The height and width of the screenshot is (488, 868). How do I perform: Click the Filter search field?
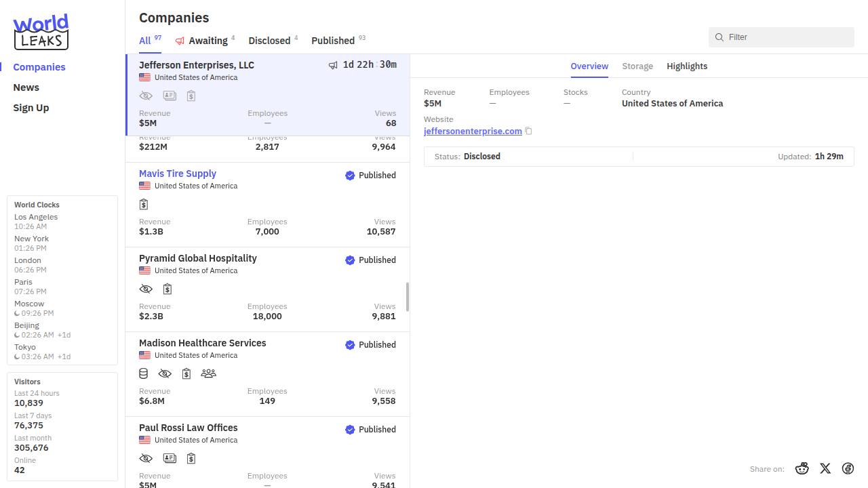coord(787,37)
